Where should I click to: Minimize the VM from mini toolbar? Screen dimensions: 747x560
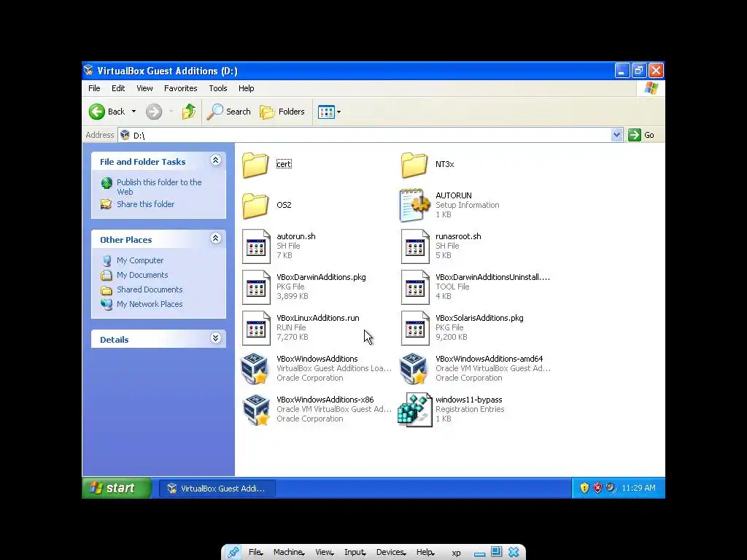click(x=479, y=553)
